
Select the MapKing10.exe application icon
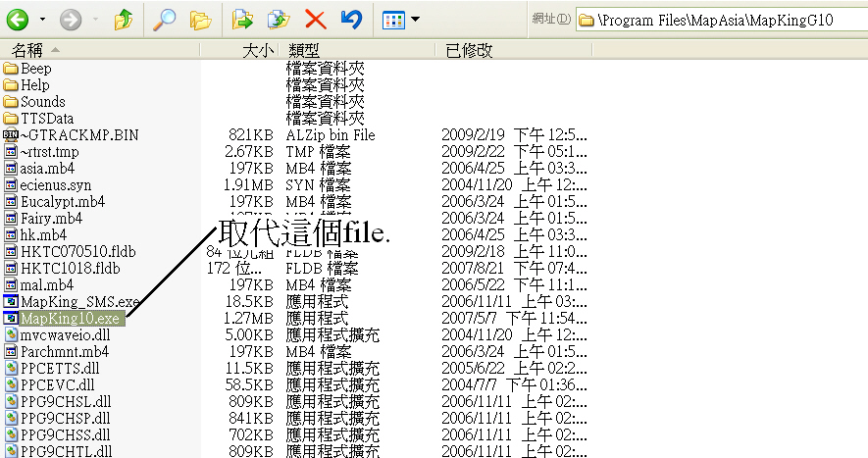click(x=11, y=318)
